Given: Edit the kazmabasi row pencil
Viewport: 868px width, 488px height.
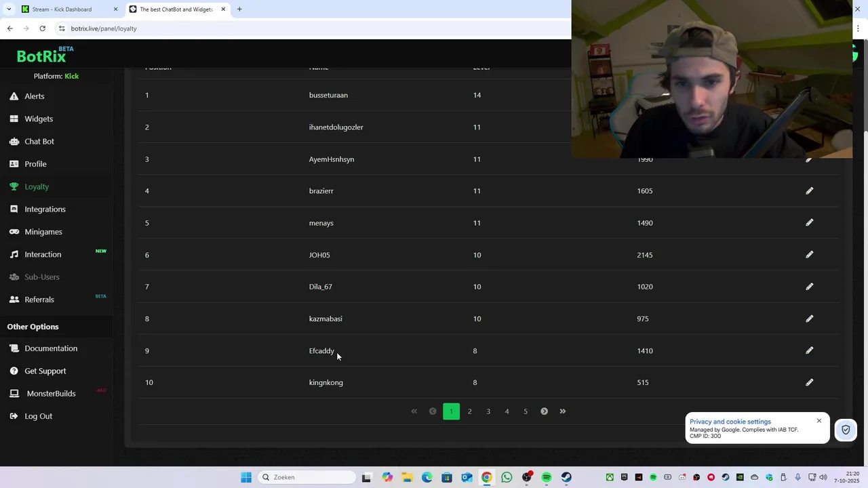Looking at the screenshot, I should click(809, 319).
